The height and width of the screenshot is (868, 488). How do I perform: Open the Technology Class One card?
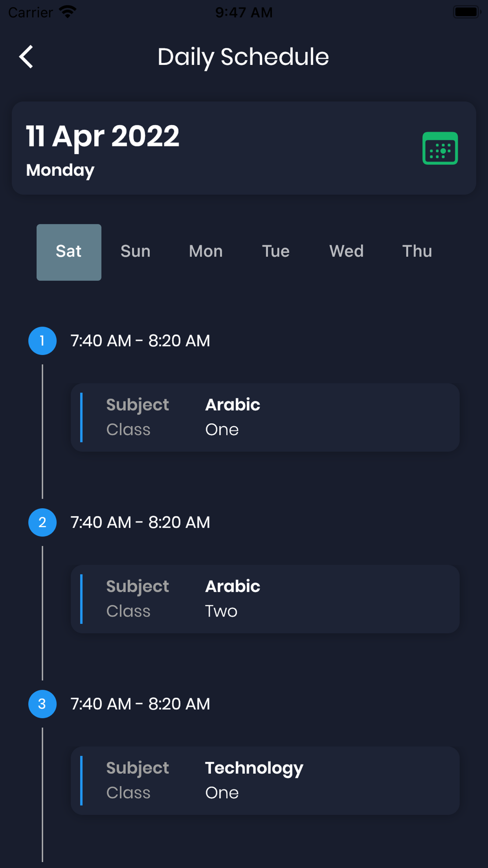265,780
